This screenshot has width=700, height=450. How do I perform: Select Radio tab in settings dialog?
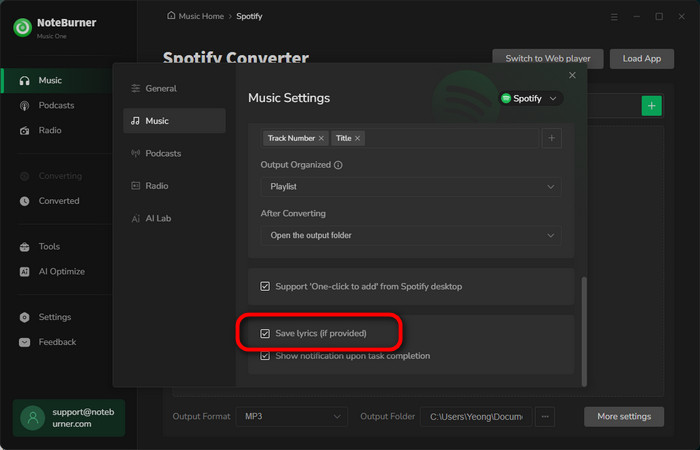pos(174,186)
